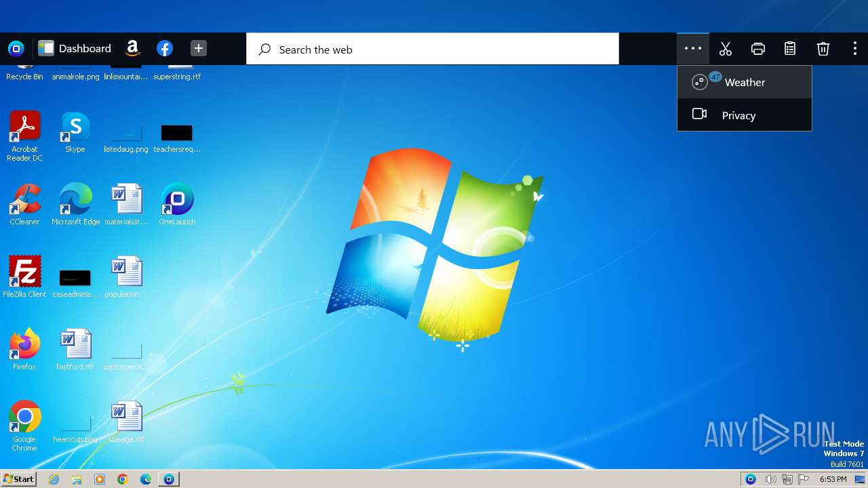Collapse the three-dot overflow menu
This screenshot has height=488, width=868.
(x=693, y=49)
